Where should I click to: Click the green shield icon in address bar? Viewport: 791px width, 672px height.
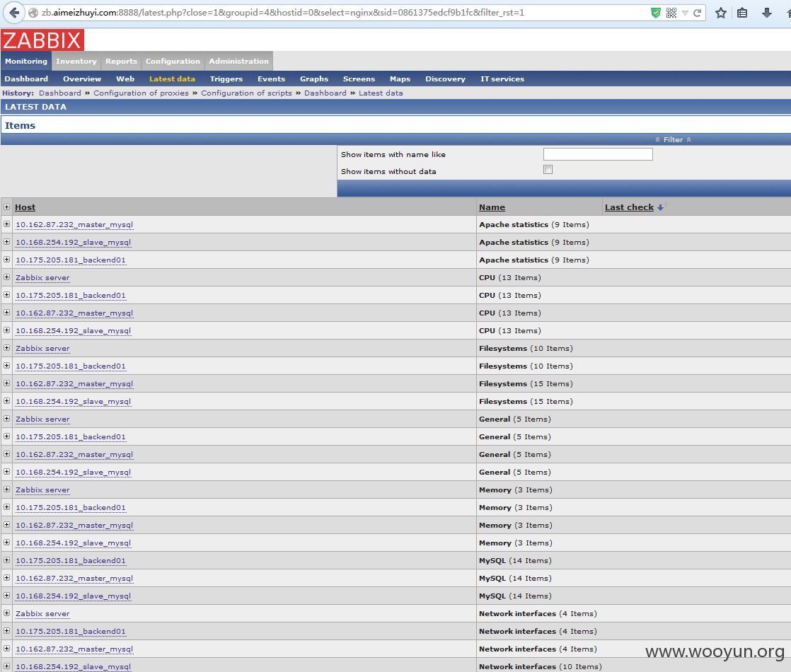[x=655, y=13]
